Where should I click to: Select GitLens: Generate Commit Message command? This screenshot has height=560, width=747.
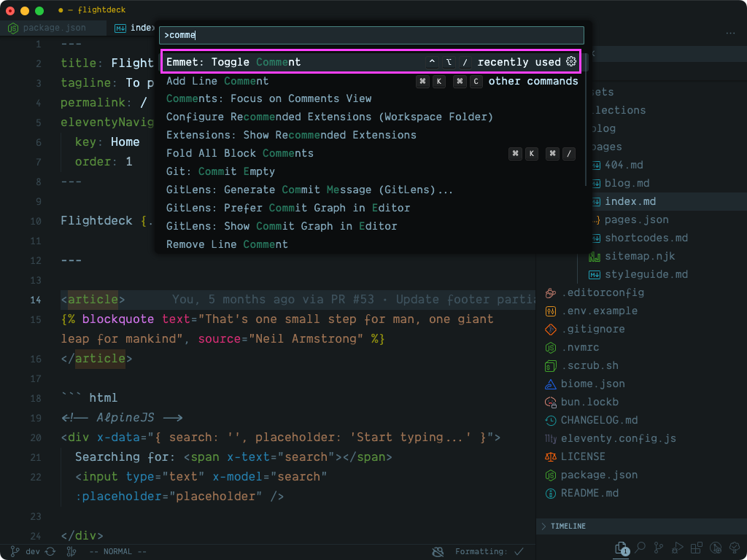(371, 190)
